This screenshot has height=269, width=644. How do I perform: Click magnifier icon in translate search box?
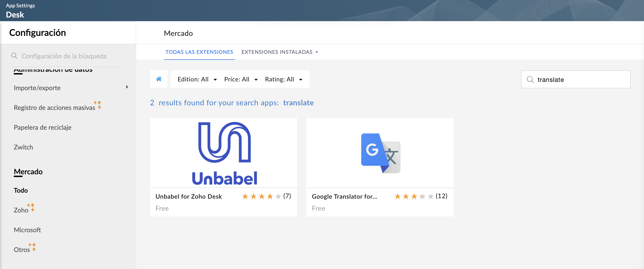pyautogui.click(x=530, y=80)
